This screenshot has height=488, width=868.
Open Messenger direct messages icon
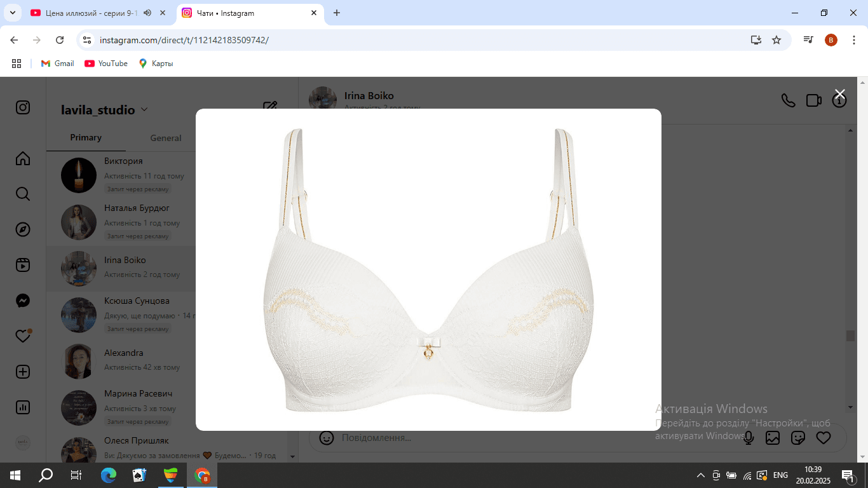(23, 301)
